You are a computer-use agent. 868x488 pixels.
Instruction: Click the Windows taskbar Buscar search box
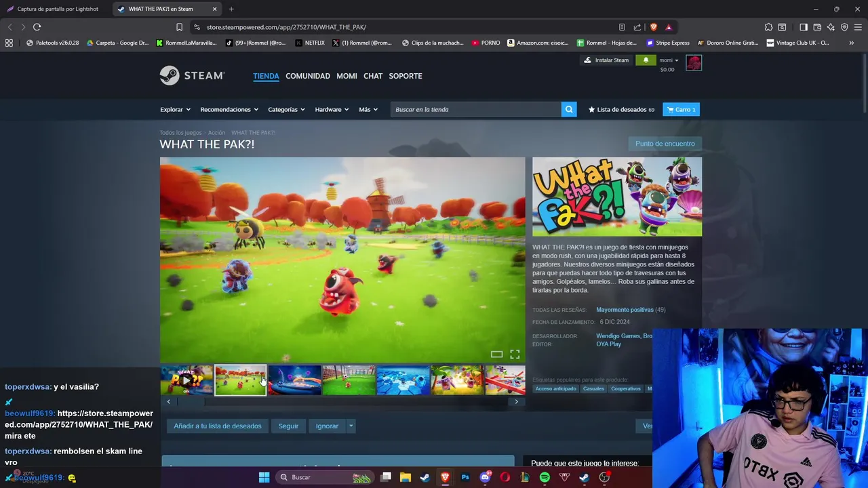pyautogui.click(x=325, y=477)
